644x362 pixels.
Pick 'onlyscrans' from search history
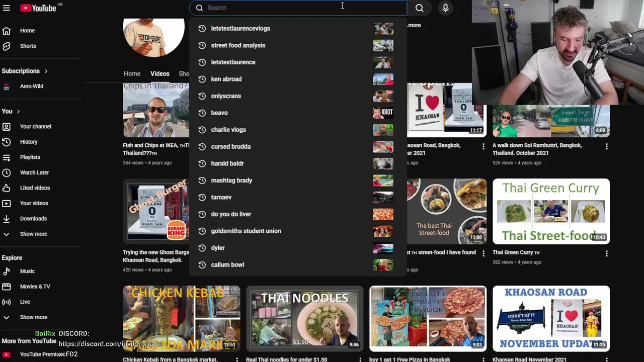click(298, 96)
